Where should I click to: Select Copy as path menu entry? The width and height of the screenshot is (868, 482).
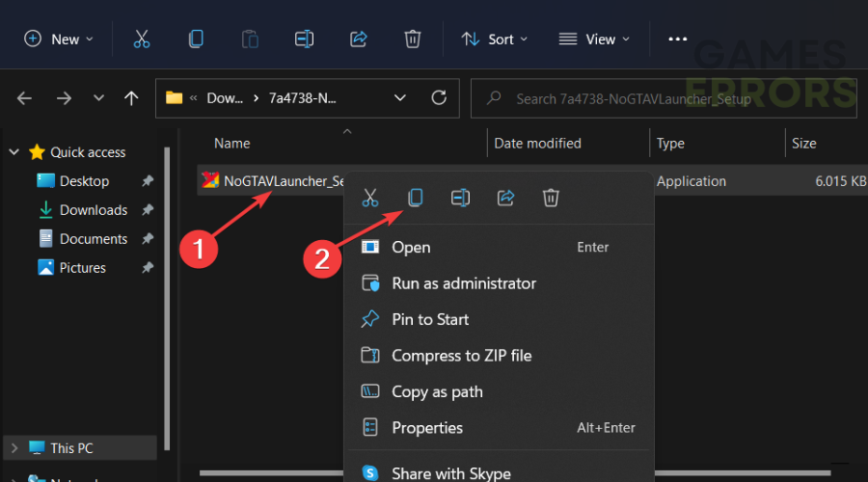click(x=437, y=391)
